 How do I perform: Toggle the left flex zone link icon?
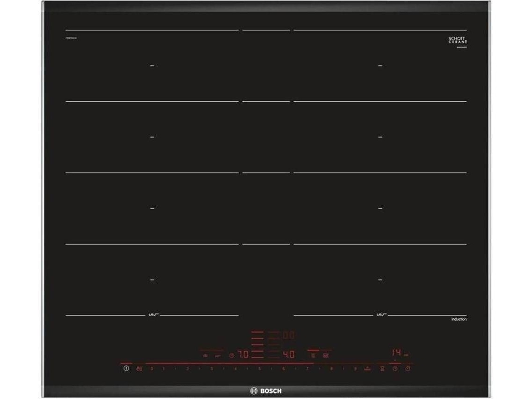(x=313, y=356)
